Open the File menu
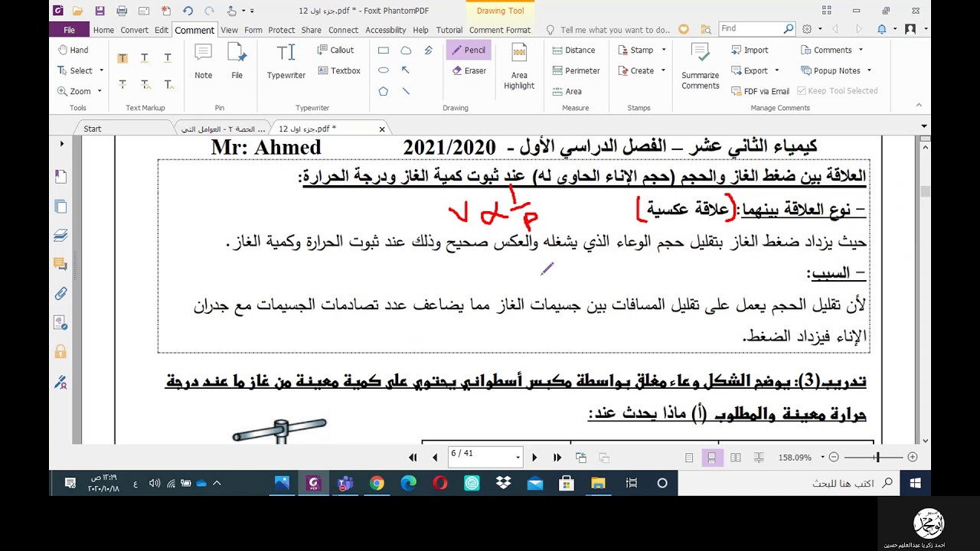The width and height of the screenshot is (980, 551). (x=69, y=30)
